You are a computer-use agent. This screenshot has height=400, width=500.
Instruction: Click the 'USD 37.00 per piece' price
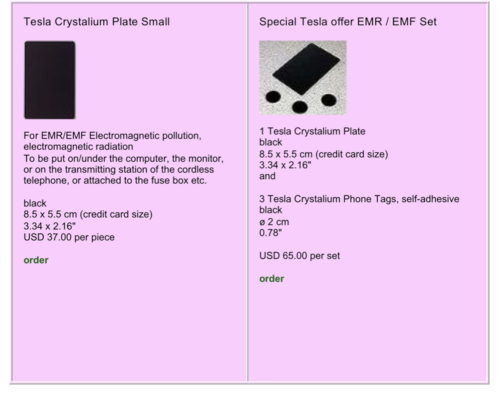point(69,237)
